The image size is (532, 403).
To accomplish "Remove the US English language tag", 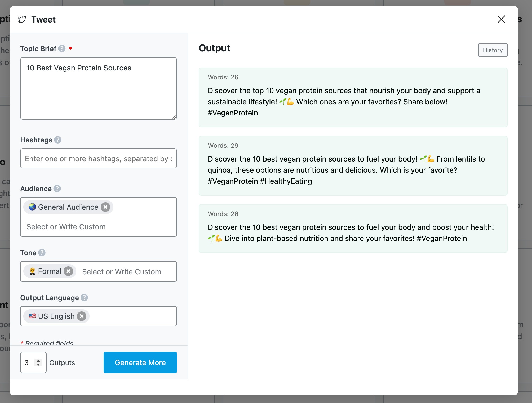I will [x=82, y=316].
